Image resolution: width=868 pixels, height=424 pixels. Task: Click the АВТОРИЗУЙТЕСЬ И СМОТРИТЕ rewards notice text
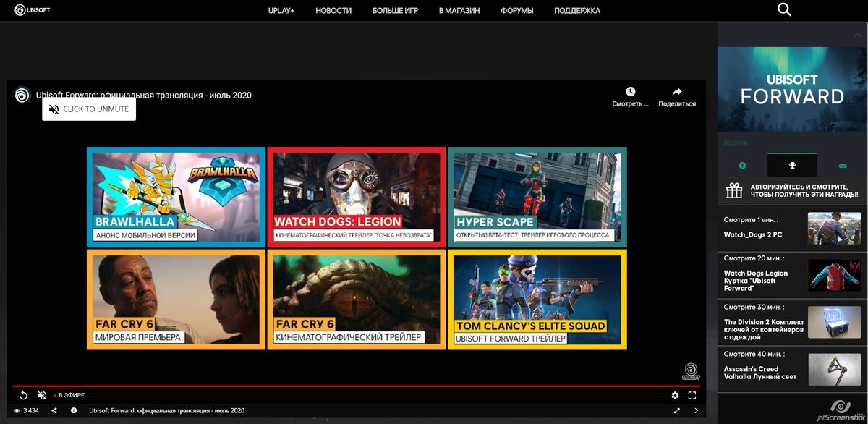click(x=804, y=190)
